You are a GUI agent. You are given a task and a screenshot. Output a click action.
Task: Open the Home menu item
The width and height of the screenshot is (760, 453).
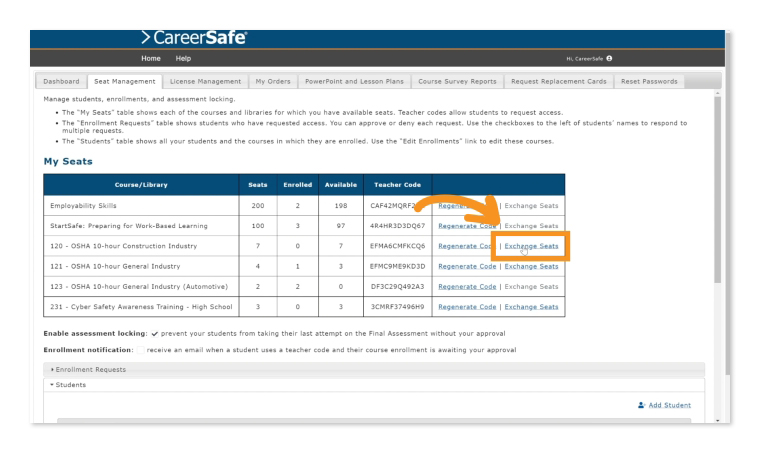click(151, 58)
